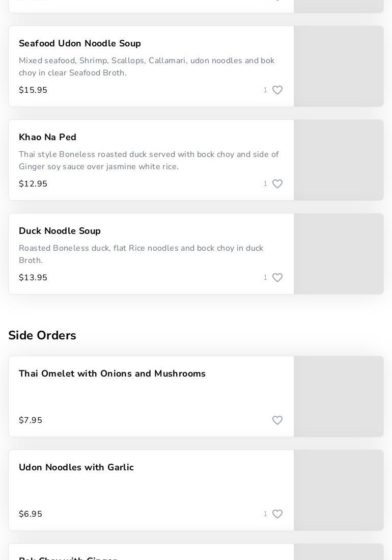
Task: Open Duck Noodle Soup image thumbnail
Action: click(339, 254)
